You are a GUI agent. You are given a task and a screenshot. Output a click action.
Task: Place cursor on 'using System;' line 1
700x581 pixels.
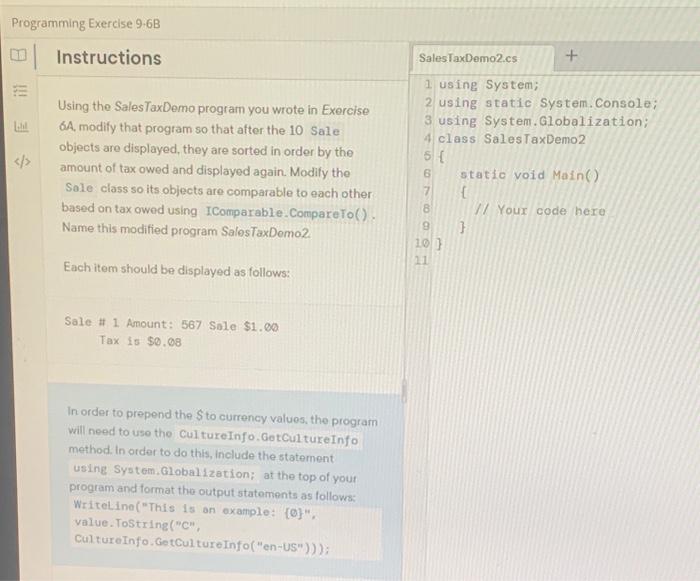(489, 84)
